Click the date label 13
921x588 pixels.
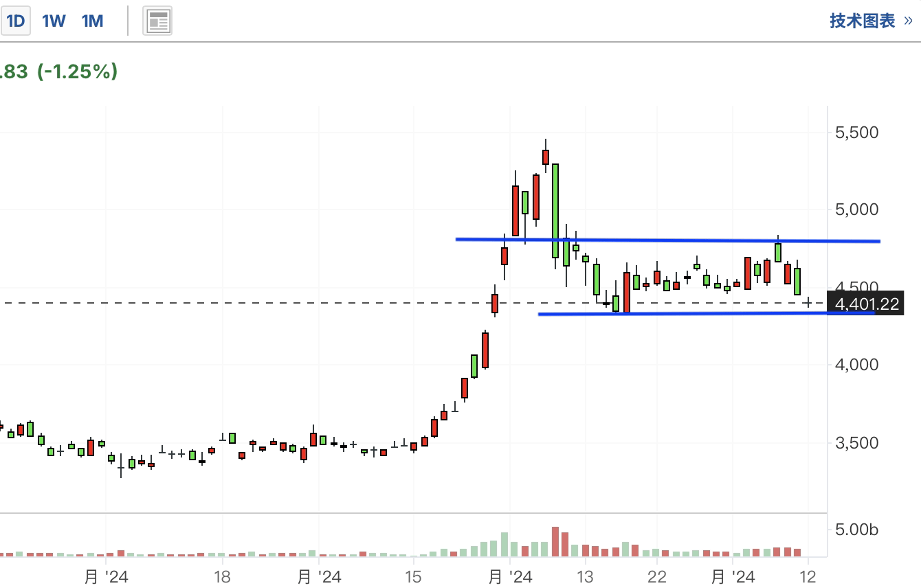pyautogui.click(x=585, y=576)
